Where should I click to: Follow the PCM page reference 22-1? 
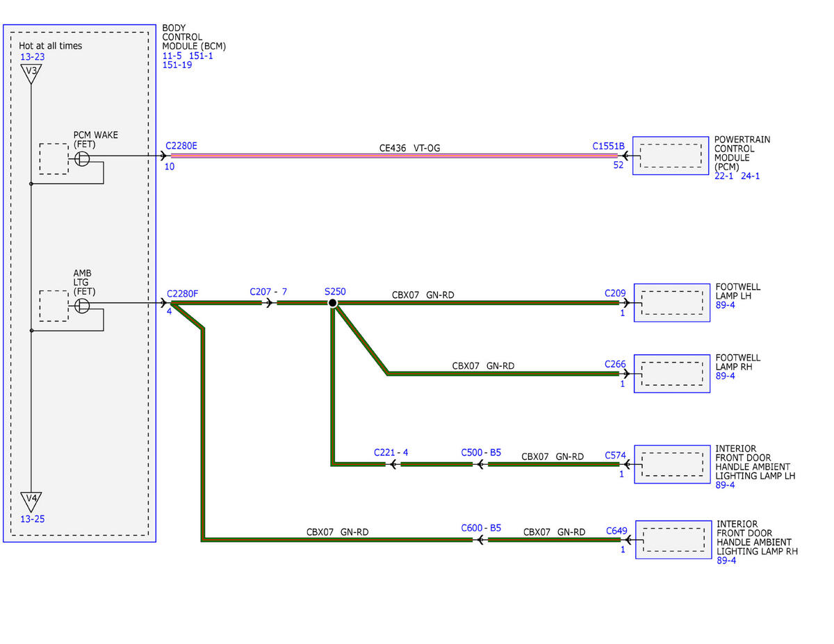tap(723, 176)
